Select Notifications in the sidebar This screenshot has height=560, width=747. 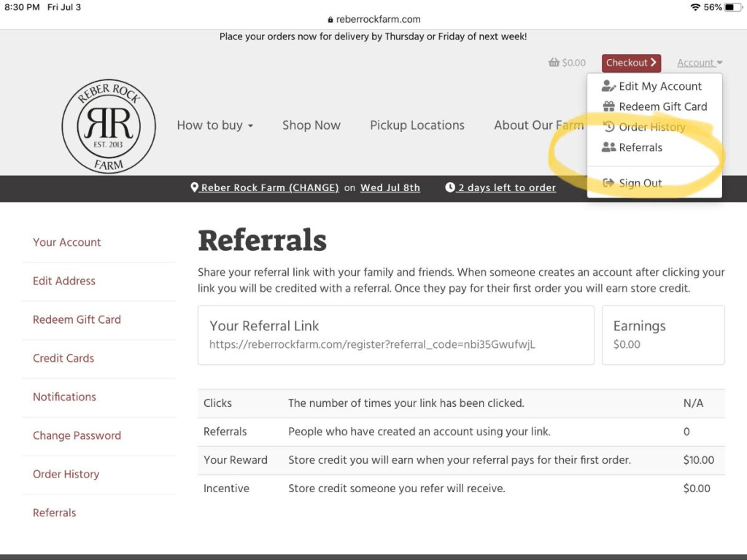(64, 397)
